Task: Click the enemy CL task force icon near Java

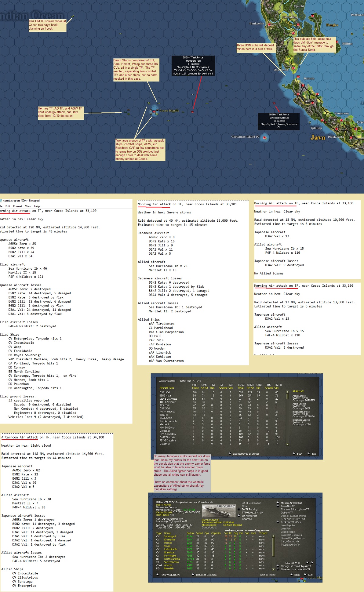Action: click(274, 103)
